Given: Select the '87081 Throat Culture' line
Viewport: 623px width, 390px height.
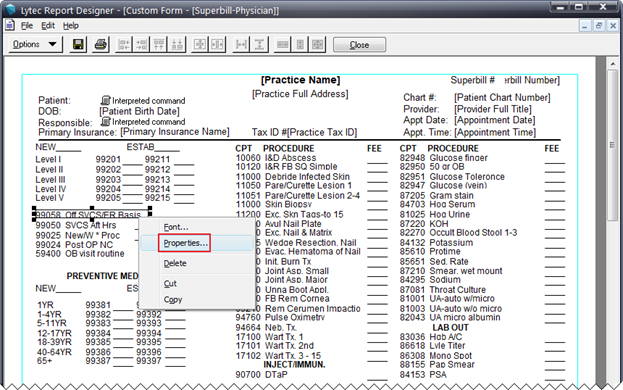Looking at the screenshot, I should [443, 290].
